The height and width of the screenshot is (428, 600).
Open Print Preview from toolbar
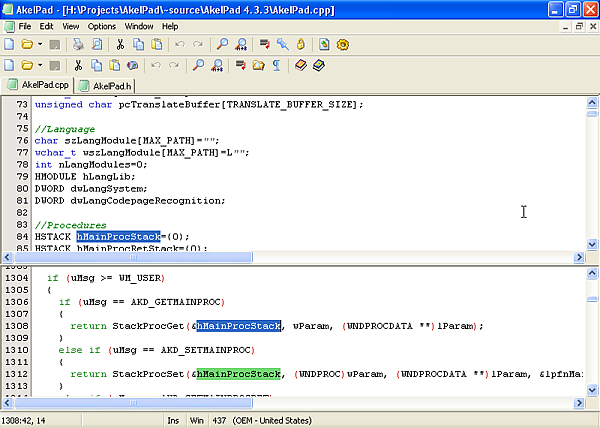(97, 44)
